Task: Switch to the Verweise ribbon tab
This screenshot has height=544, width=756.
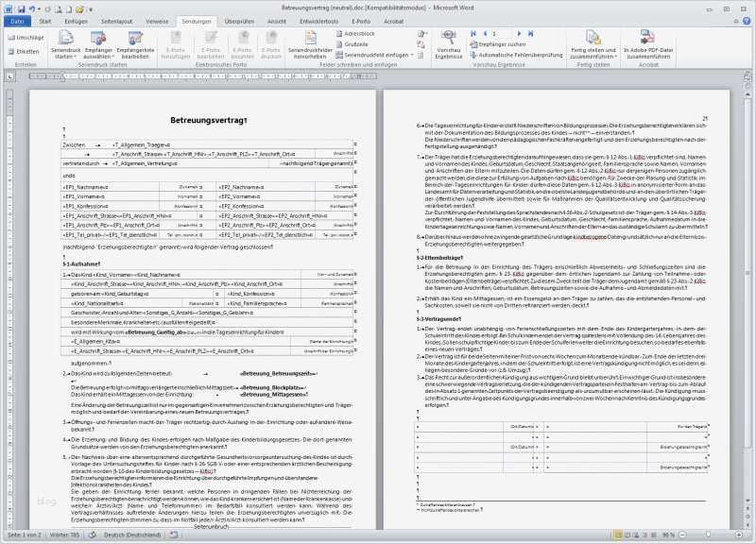Action: pos(157,21)
